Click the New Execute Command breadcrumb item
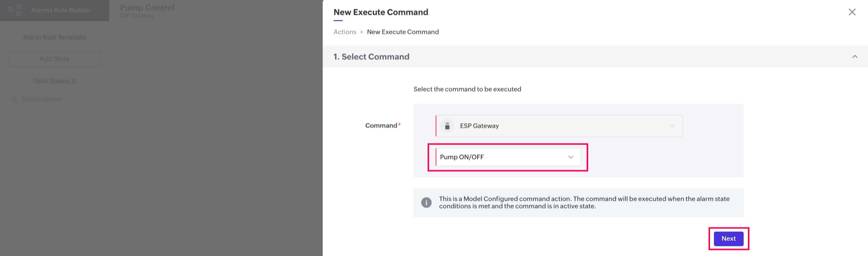Image resolution: width=868 pixels, height=256 pixels. (403, 32)
